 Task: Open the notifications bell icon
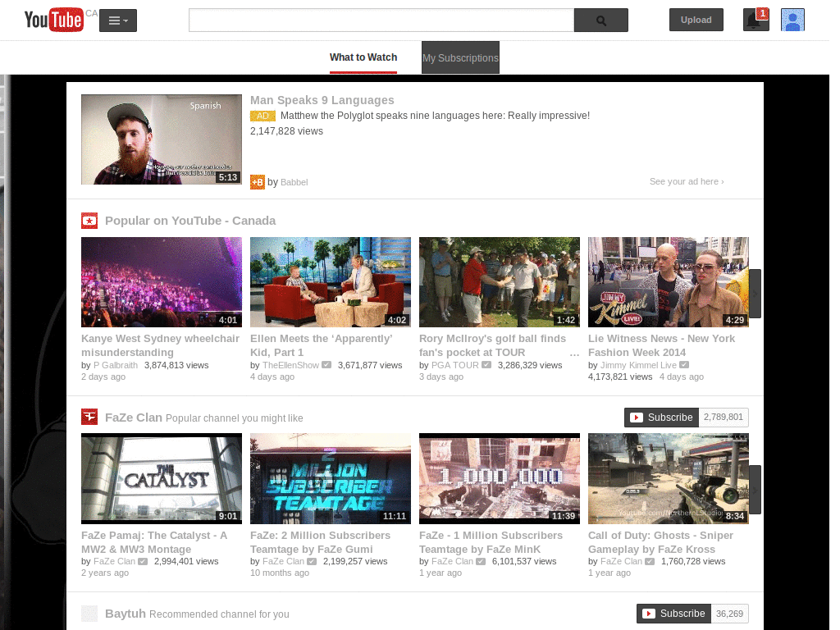(756, 20)
